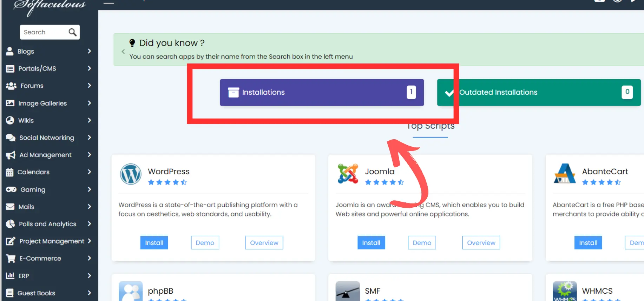Click the AbanteCart star rating
This screenshot has height=301, width=644.
tap(602, 182)
